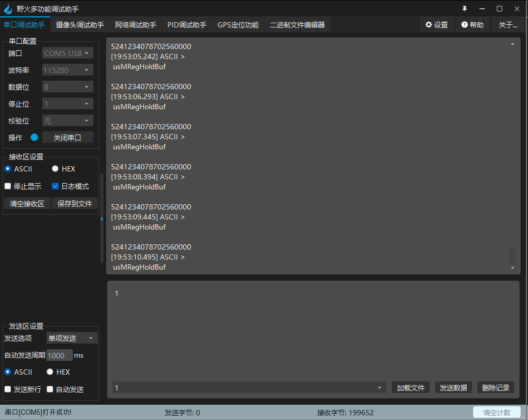Expand the send history combo box
Viewport: 528px width, 420px height.
[249, 388]
